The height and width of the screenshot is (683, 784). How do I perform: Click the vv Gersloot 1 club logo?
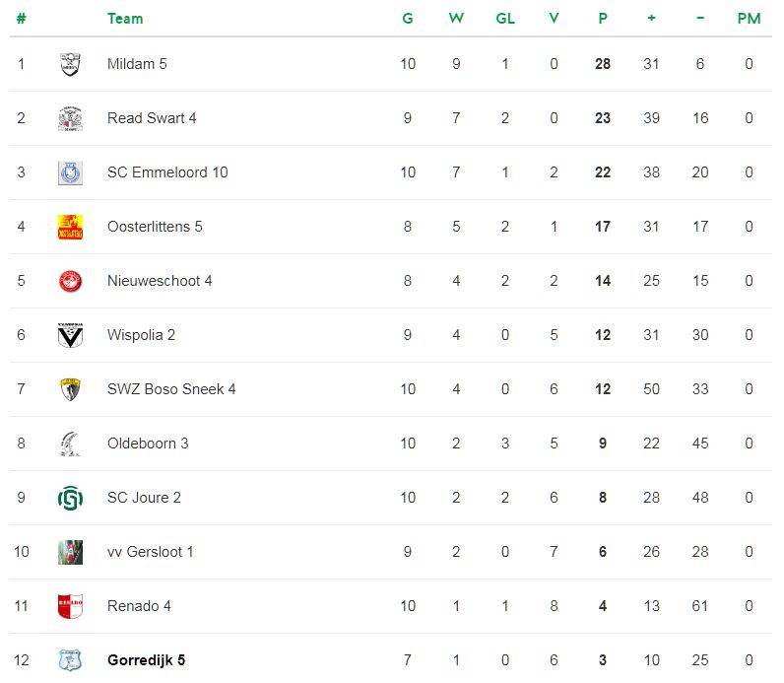[69, 552]
